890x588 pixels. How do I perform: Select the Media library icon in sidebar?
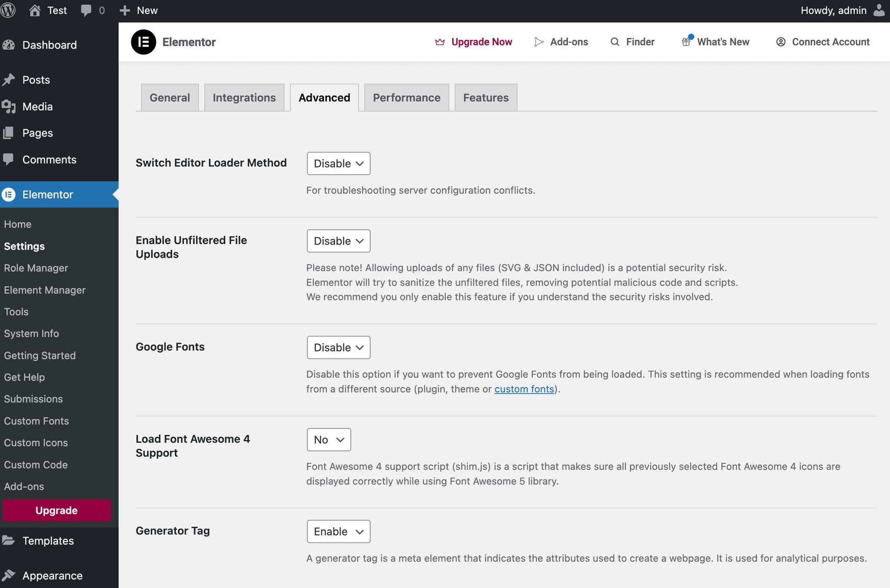pos(9,106)
